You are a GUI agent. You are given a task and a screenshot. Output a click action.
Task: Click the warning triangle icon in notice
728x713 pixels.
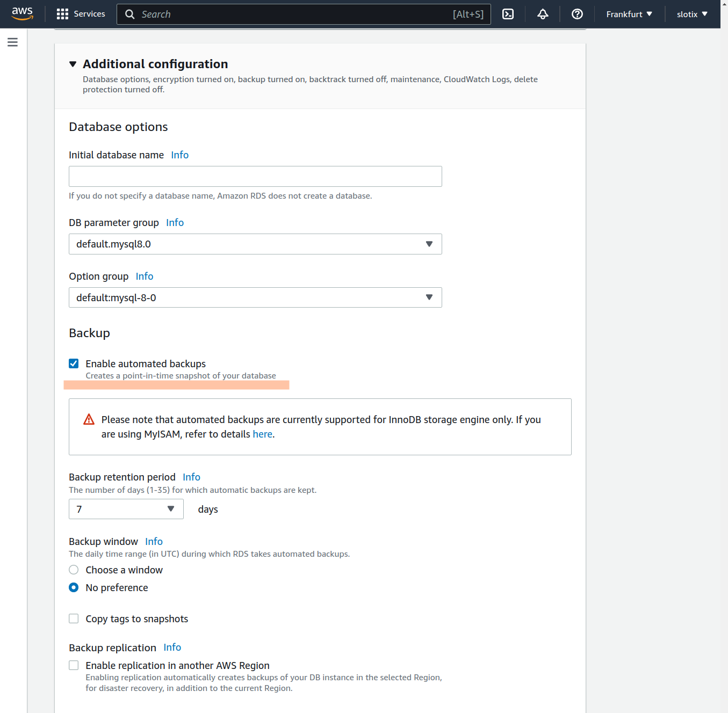89,419
